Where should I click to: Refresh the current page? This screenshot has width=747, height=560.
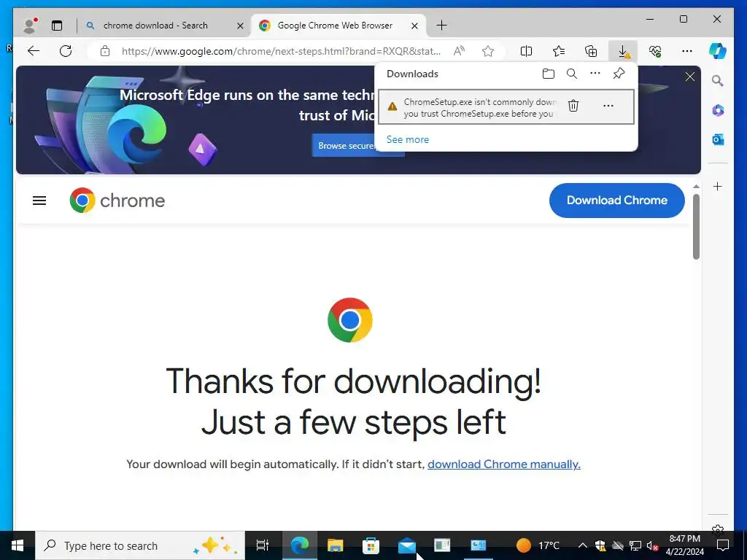(x=66, y=51)
